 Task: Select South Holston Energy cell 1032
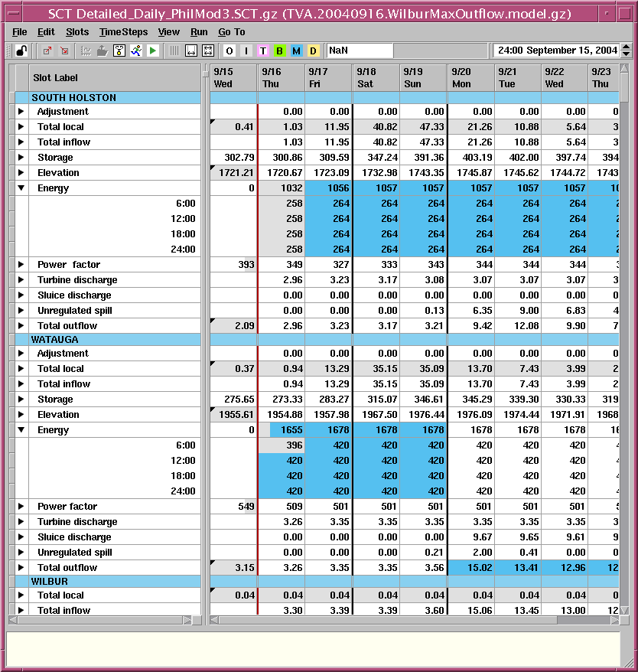point(281,188)
